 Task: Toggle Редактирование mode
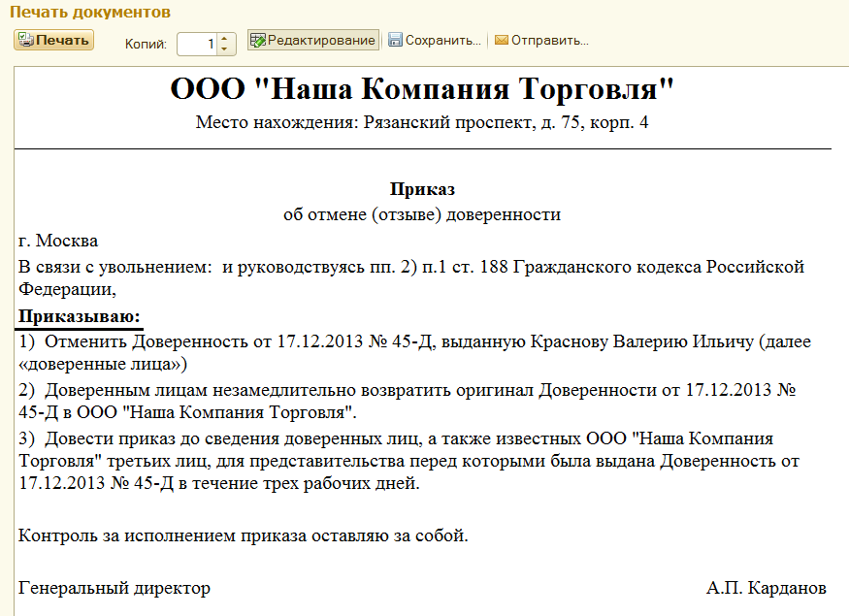pos(320,40)
